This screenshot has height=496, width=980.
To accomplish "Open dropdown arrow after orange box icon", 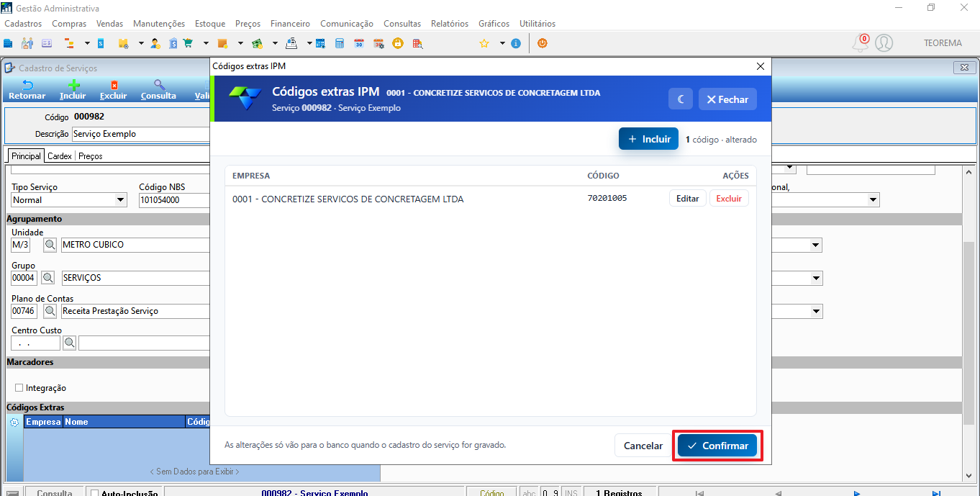I will (240, 43).
